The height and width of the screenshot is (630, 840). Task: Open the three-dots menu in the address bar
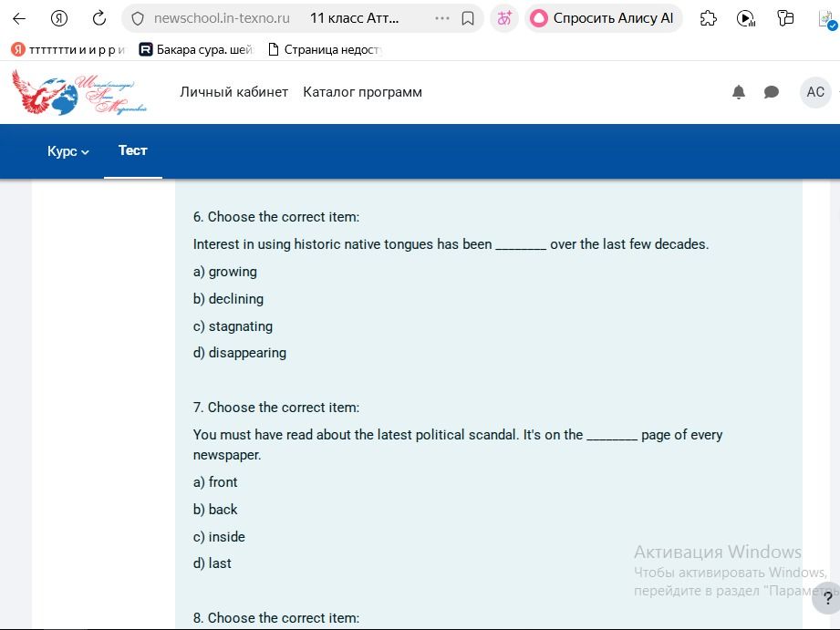pyautogui.click(x=442, y=19)
